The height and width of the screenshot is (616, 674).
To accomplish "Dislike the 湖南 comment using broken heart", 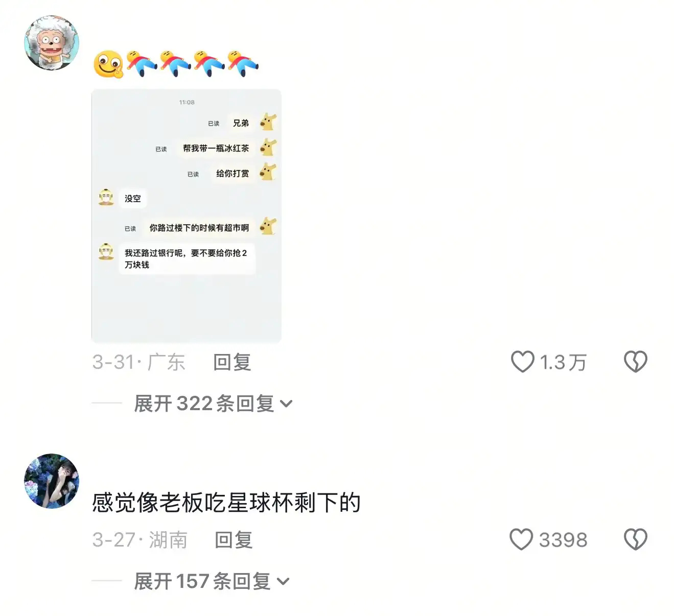I will (635, 539).
